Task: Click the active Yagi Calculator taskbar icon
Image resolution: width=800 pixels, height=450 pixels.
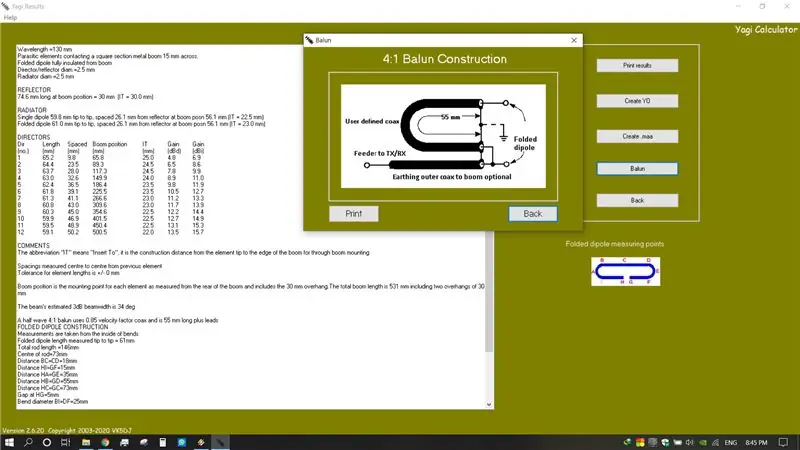Action: (x=220, y=442)
